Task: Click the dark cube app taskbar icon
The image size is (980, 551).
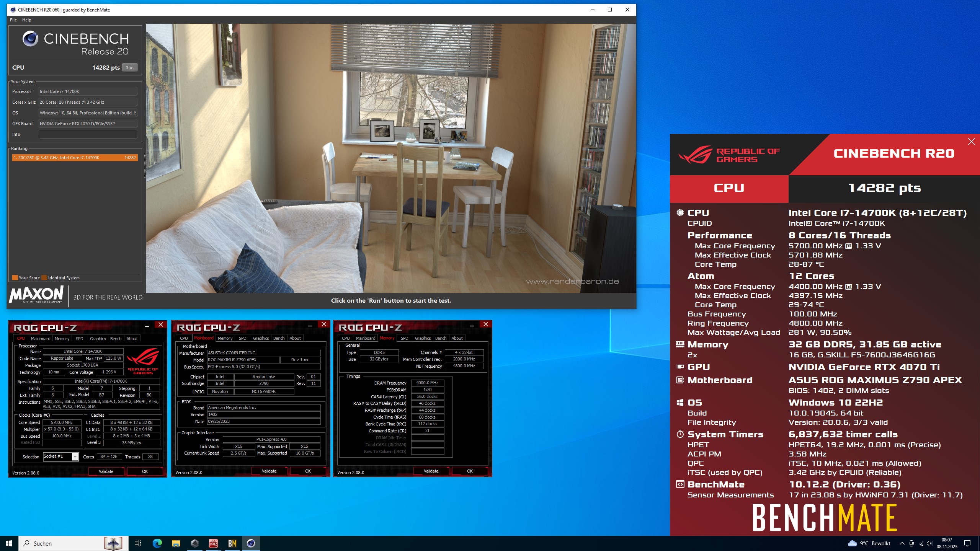Action: [194, 543]
